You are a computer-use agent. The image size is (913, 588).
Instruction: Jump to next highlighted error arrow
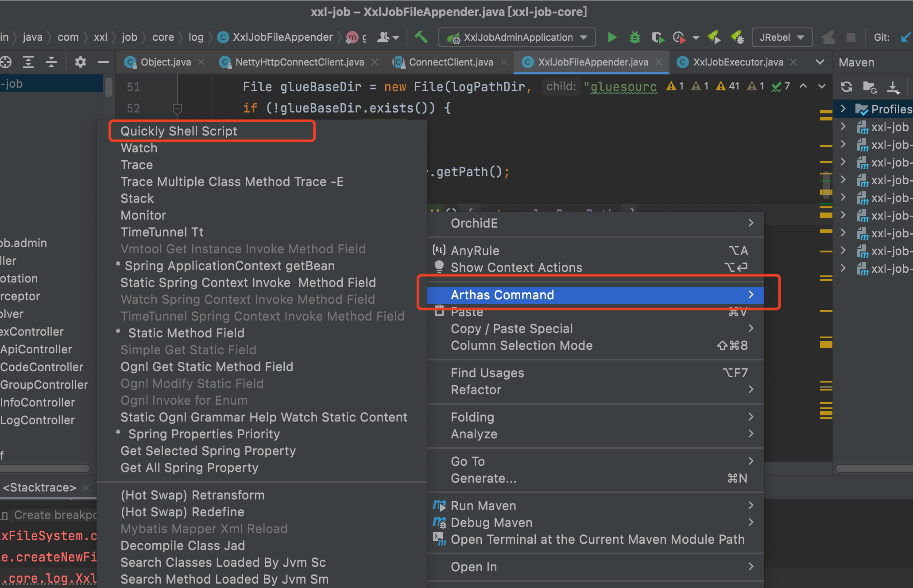click(x=822, y=86)
